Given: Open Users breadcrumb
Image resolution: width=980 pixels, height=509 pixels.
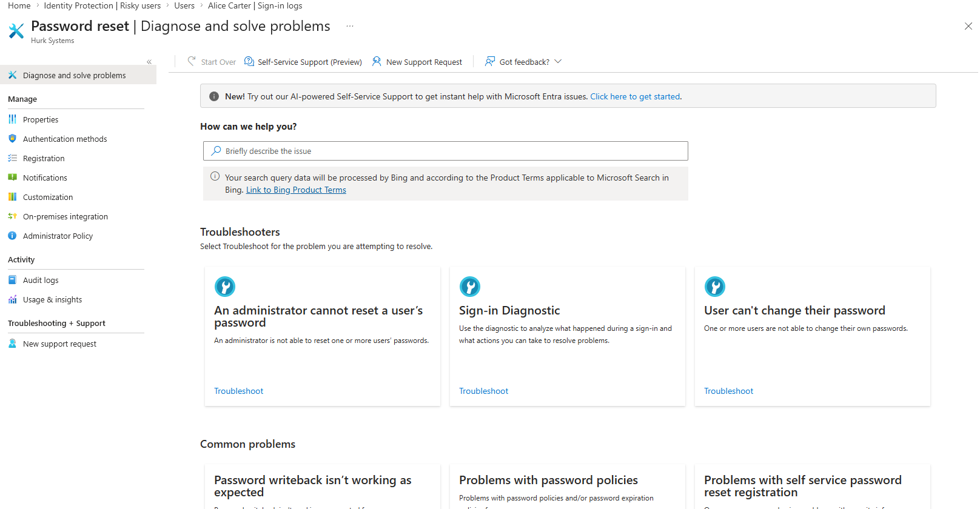Looking at the screenshot, I should [184, 5].
